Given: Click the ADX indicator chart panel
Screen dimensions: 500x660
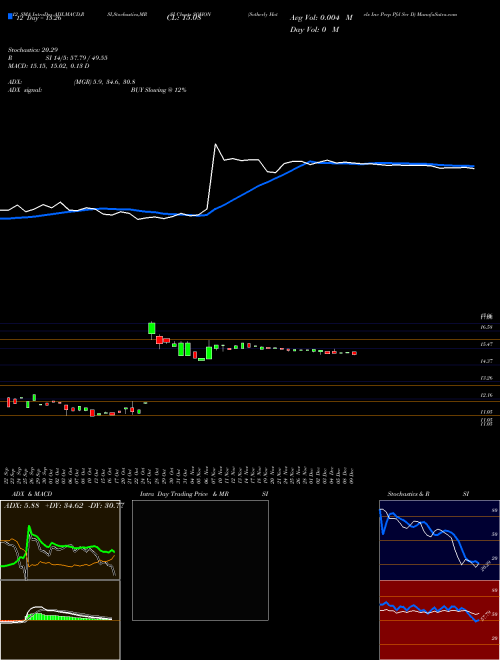Looking at the screenshot, I should click(60, 540).
